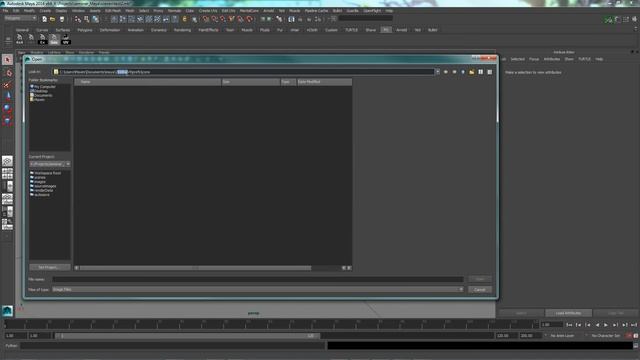The width and height of the screenshot is (640, 360).
Task: Select sourceimages folder in project list
Action: pyautogui.click(x=43, y=186)
